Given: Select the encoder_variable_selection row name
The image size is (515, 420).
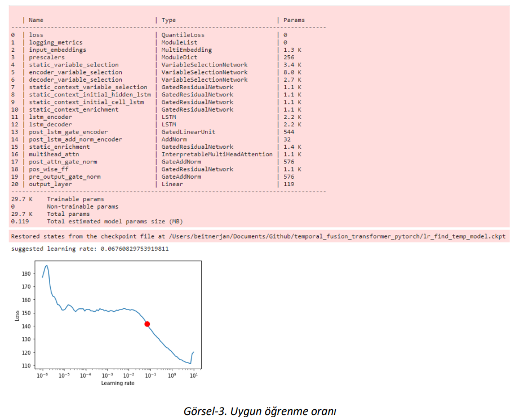Looking at the screenshot, I should point(75,72).
